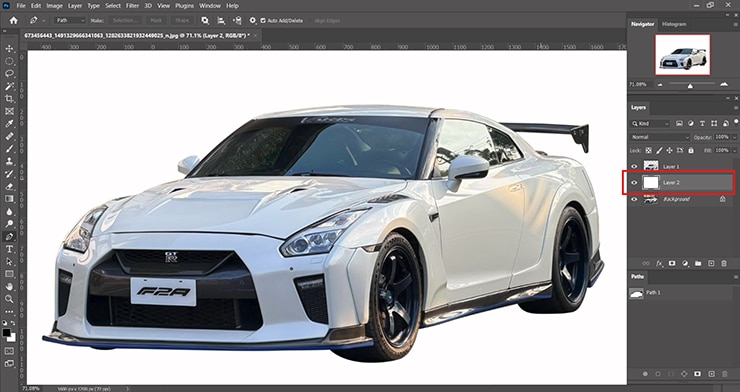Select the Elliptical Marquee tool
Image resolution: width=740 pixels, height=392 pixels.
pyautogui.click(x=9, y=61)
